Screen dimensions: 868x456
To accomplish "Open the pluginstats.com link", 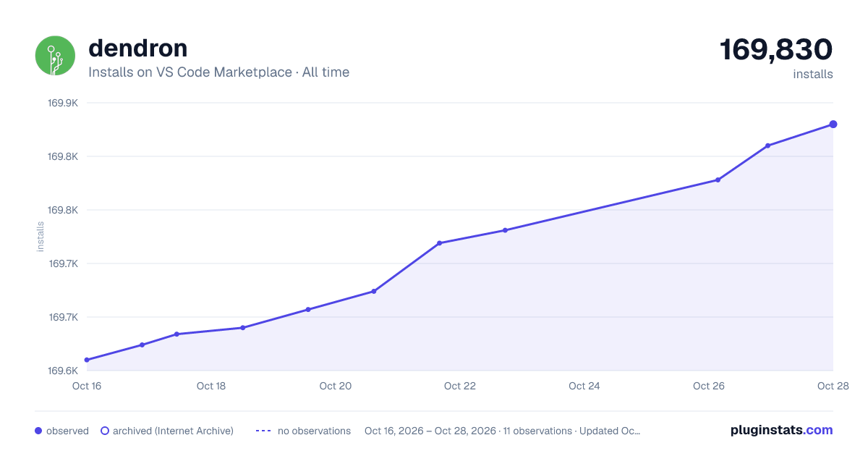I will [782, 430].
